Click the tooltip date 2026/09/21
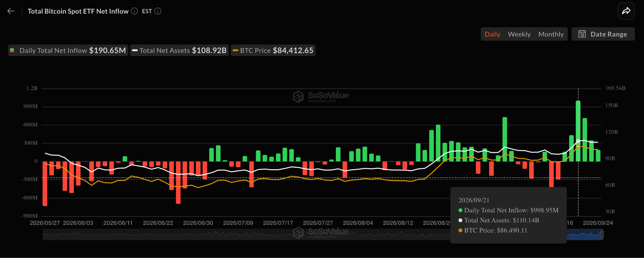 [x=474, y=200]
